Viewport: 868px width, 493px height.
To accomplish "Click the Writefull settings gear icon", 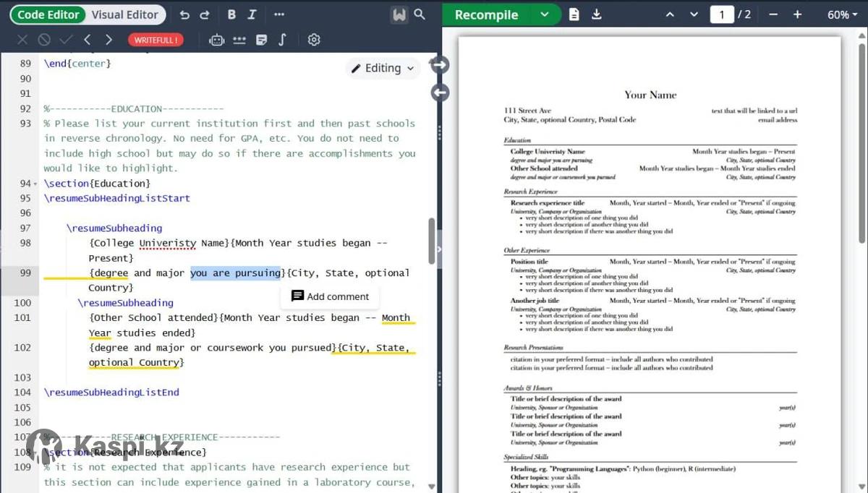I will [x=314, y=40].
